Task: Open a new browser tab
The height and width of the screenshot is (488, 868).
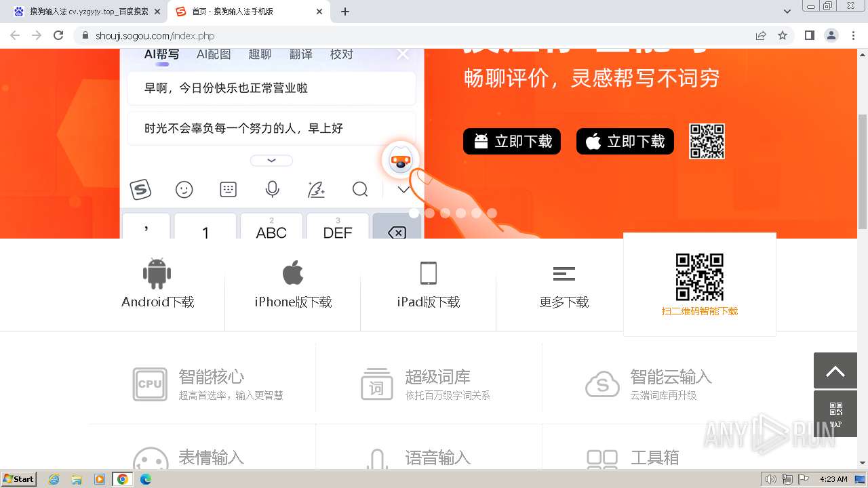Action: coord(345,12)
